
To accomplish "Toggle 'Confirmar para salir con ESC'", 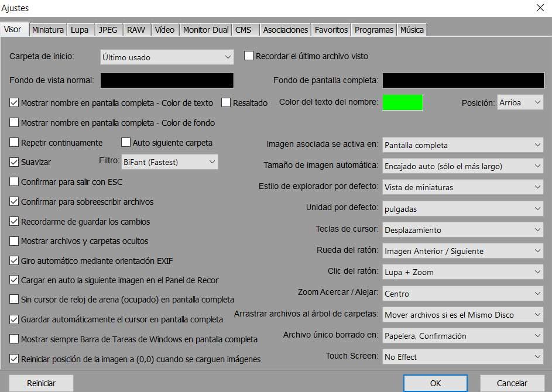I will pyautogui.click(x=15, y=182).
